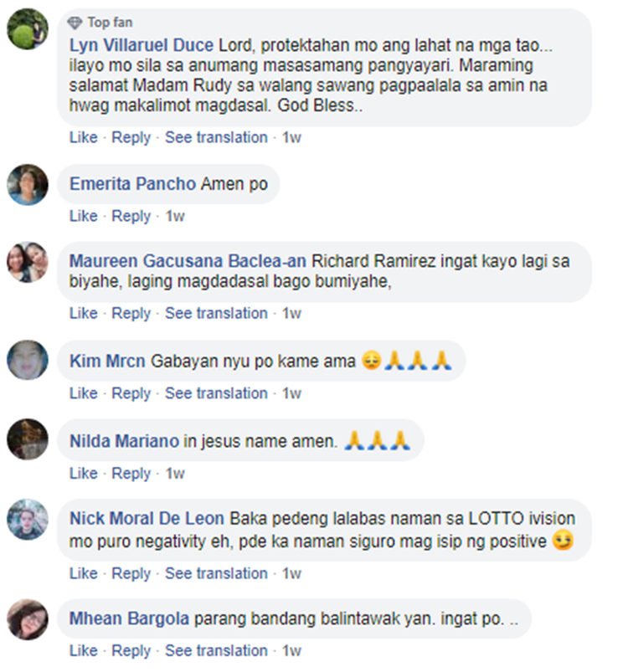The image size is (628, 672).
Task: See translation of Maureen's comment
Action: 217,313
